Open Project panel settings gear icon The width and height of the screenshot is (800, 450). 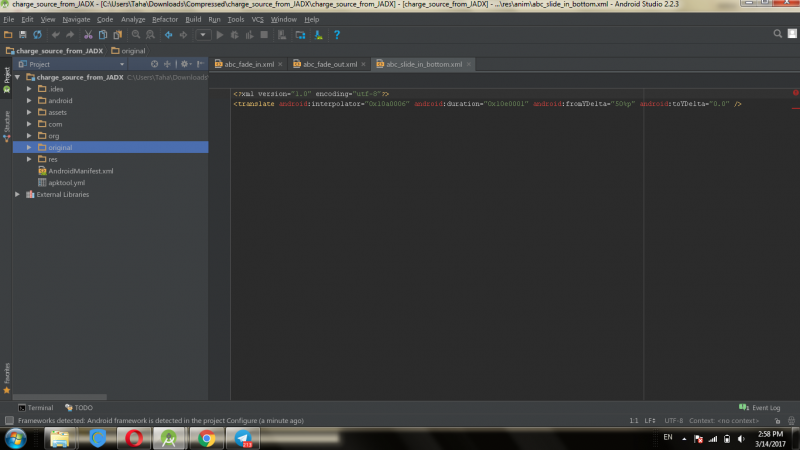185,64
